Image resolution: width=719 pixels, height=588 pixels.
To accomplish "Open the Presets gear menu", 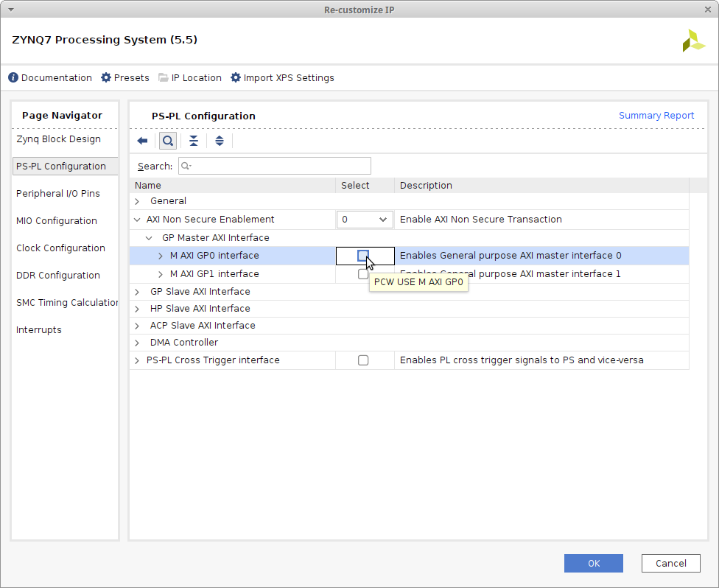I will (106, 77).
